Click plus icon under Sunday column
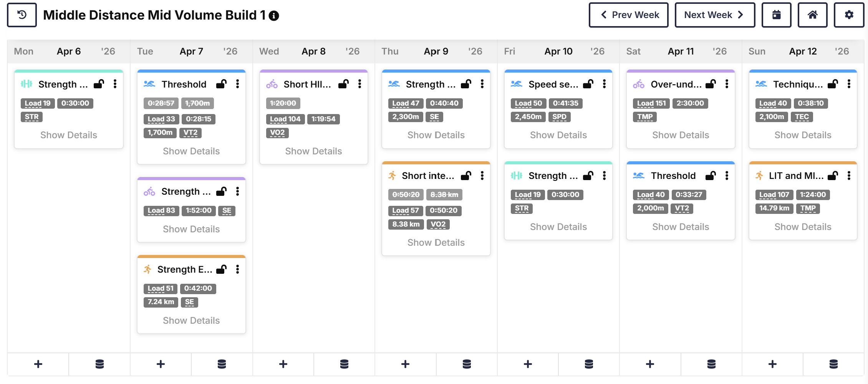This screenshot has width=868, height=384. [x=772, y=364]
